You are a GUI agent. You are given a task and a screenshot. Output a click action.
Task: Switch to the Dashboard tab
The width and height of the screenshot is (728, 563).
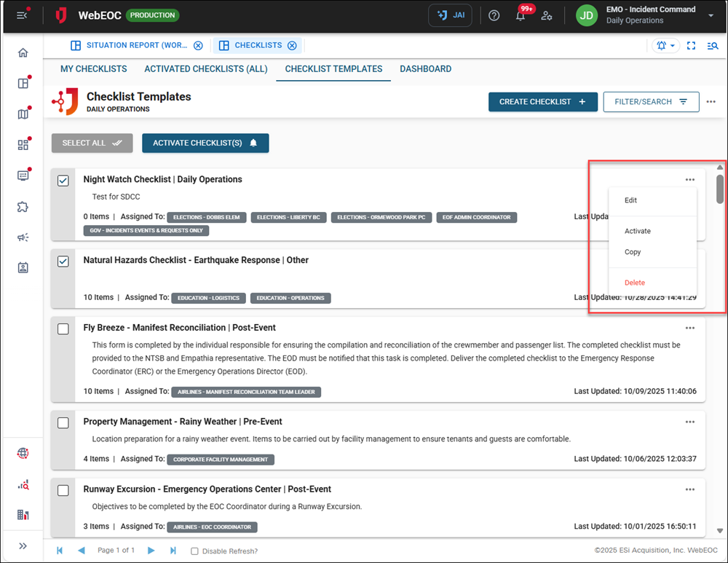click(425, 68)
